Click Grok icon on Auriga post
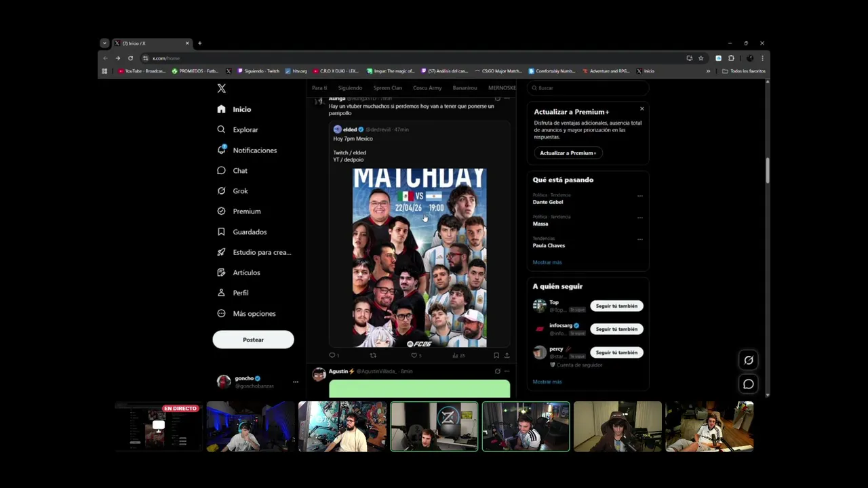 pyautogui.click(x=497, y=98)
